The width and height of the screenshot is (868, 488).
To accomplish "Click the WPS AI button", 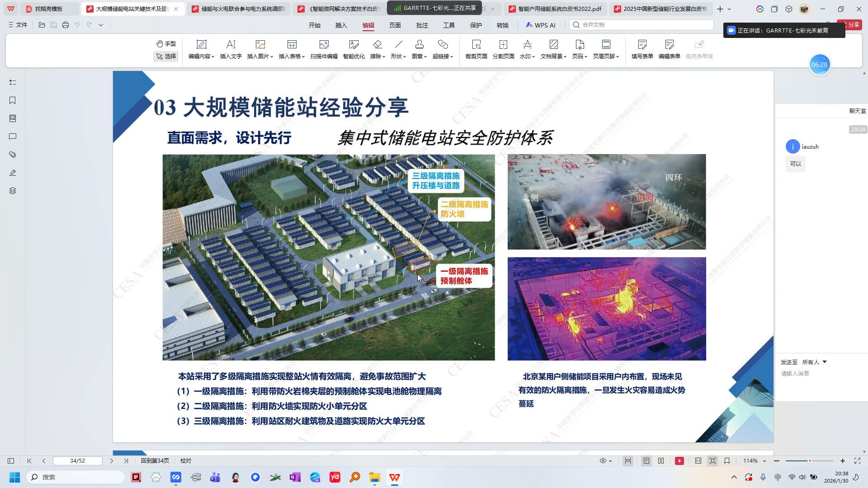I will (541, 25).
